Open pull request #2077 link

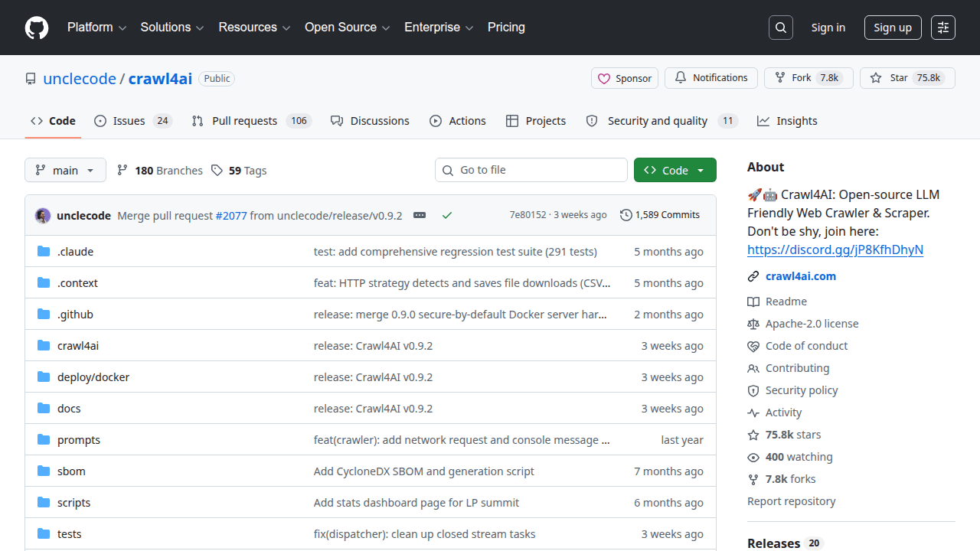click(x=231, y=216)
